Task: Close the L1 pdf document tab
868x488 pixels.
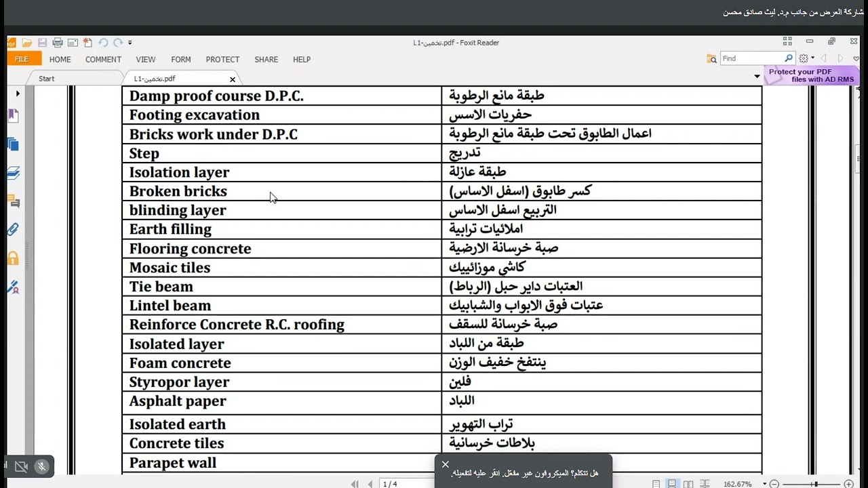Action: click(x=233, y=79)
